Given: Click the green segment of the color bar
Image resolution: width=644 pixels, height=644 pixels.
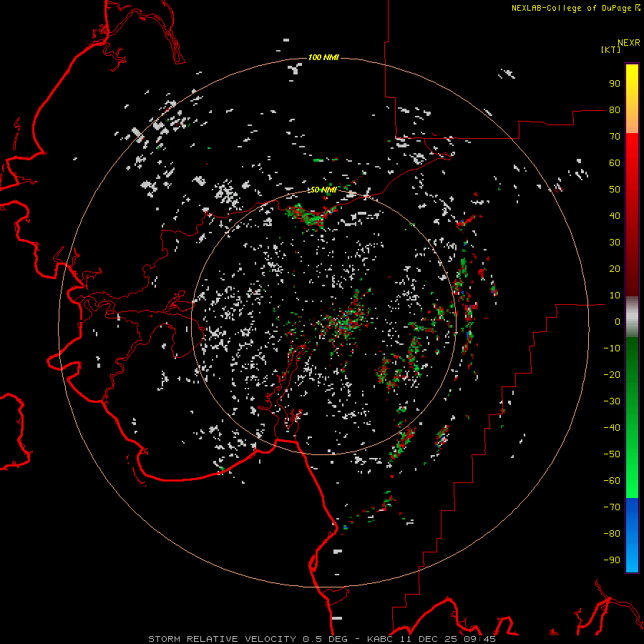Looking at the screenshot, I should pos(632,418).
